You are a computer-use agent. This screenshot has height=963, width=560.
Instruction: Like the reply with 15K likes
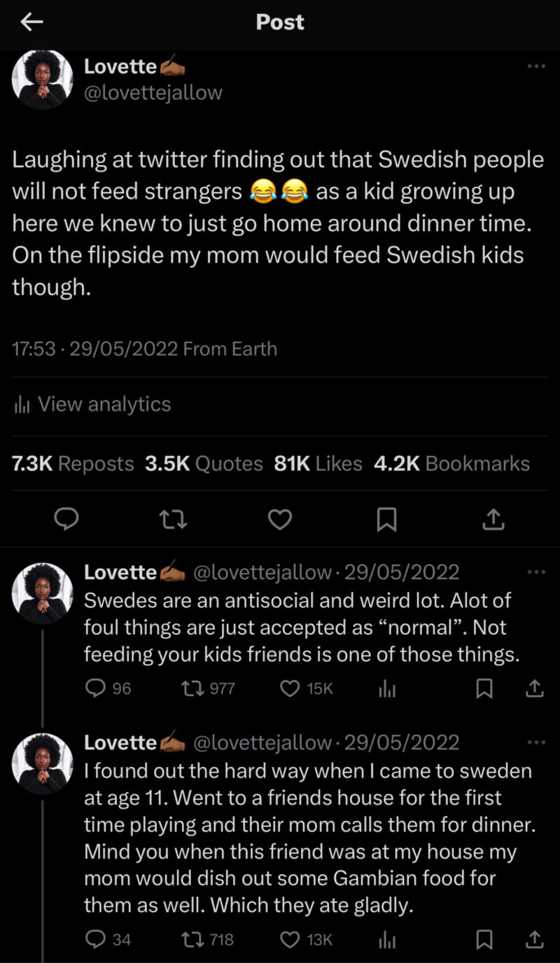pos(290,689)
